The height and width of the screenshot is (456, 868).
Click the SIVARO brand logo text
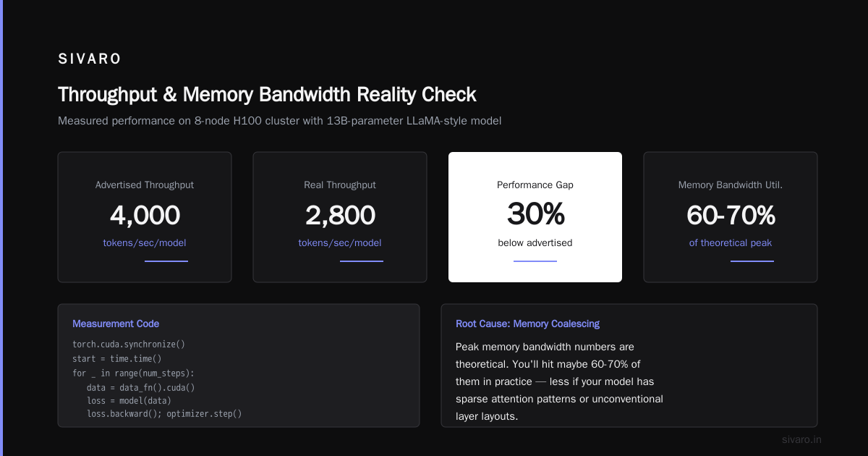(x=90, y=59)
